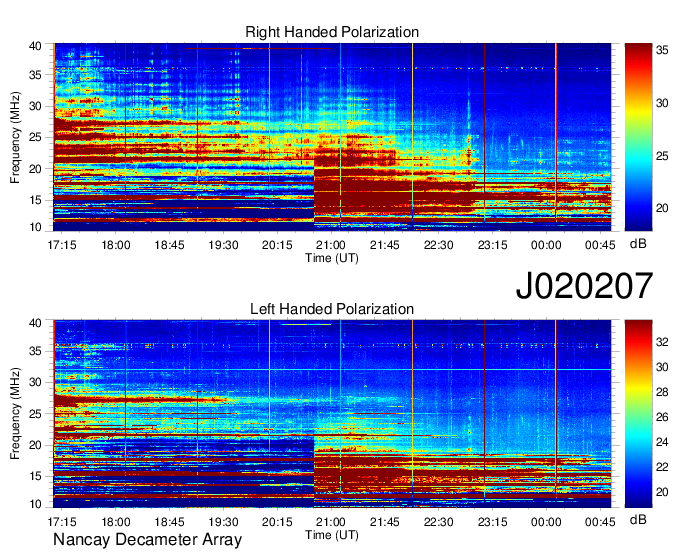Click the '35' value on the top color bar
Image resolution: width=680 pixels, height=552 pixels.
point(662,50)
